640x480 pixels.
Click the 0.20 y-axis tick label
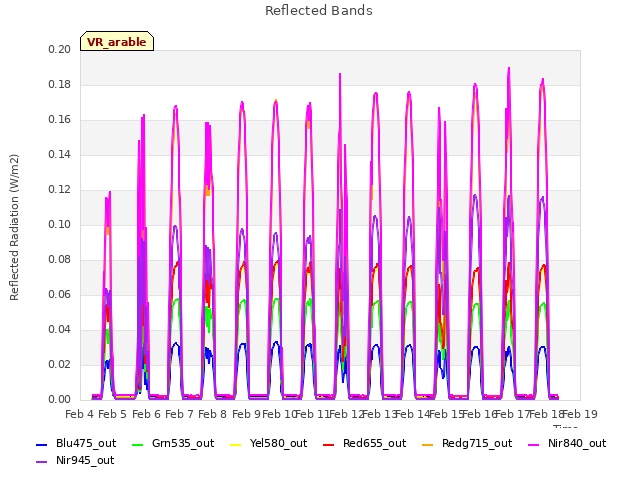tap(60, 49)
